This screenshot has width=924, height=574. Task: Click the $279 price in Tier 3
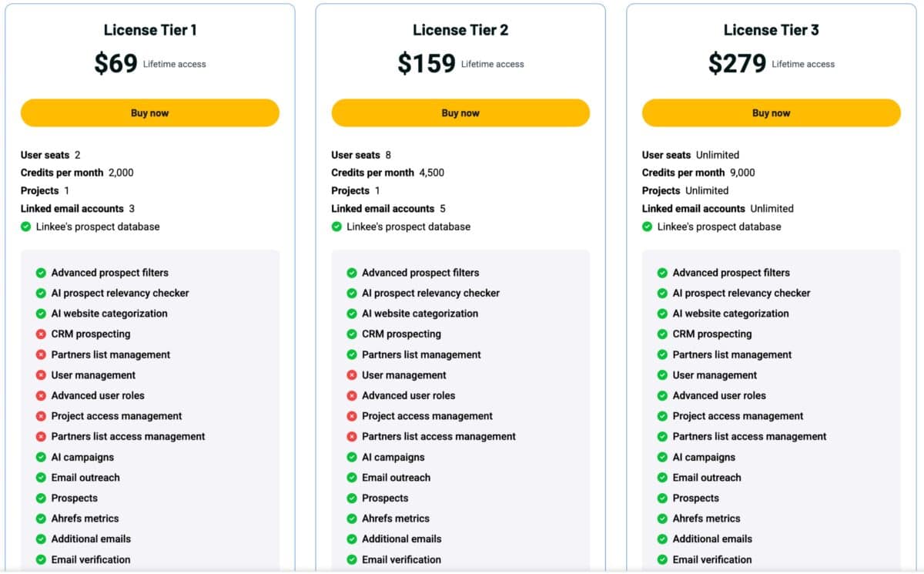point(737,63)
